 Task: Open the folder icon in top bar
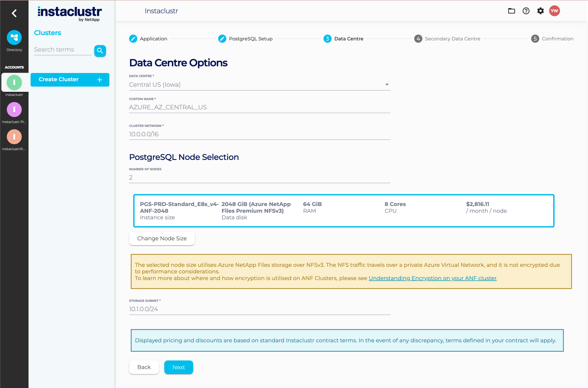511,11
